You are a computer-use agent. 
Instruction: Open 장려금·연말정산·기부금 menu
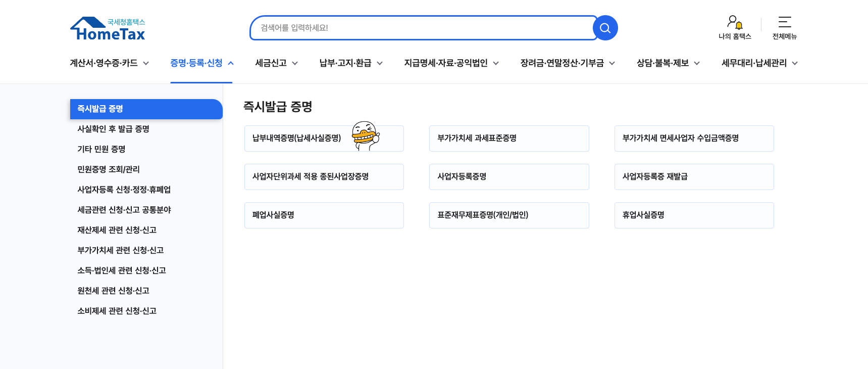click(562, 63)
